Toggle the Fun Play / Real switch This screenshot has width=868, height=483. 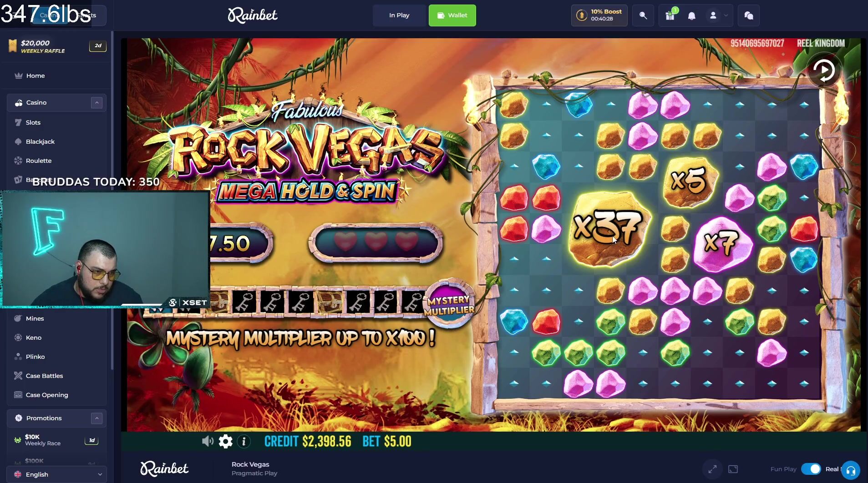click(x=811, y=469)
